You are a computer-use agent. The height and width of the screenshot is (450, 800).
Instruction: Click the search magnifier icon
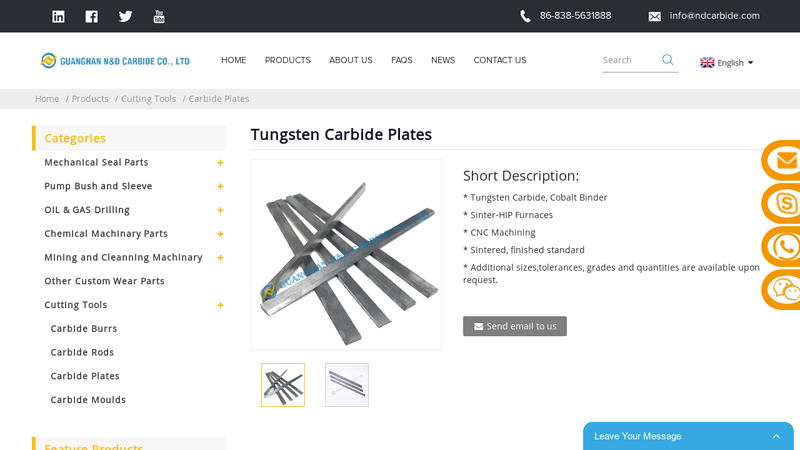tap(667, 60)
